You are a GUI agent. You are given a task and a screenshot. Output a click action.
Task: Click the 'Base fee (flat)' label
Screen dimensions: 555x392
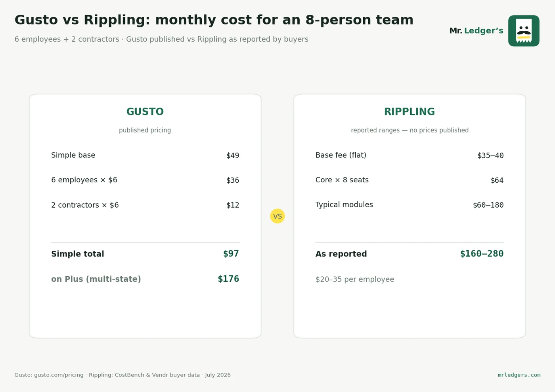tap(341, 155)
